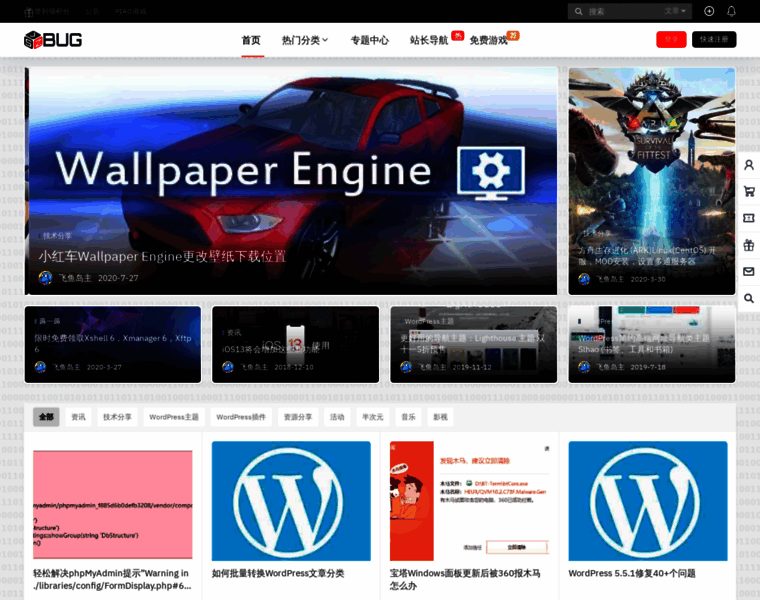Image resolution: width=760 pixels, height=600 pixels.
Task: Click author avatar on Lighthouse theme card
Action: 406,367
